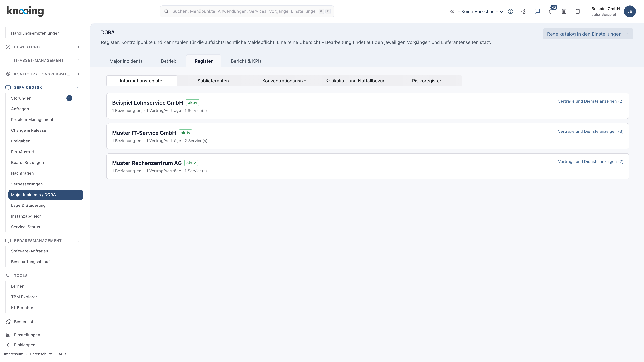
Task: Click the Servicedesk speech bubble icon
Action: (8, 88)
